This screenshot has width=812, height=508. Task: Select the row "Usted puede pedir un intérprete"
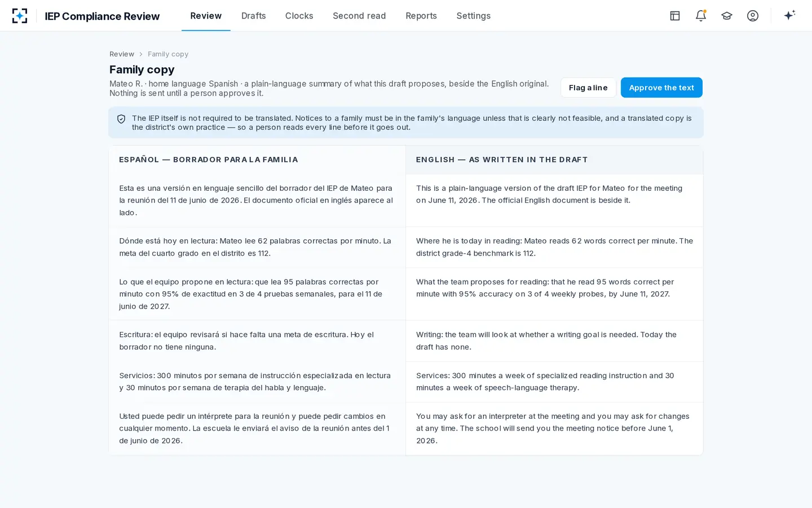pos(257,428)
